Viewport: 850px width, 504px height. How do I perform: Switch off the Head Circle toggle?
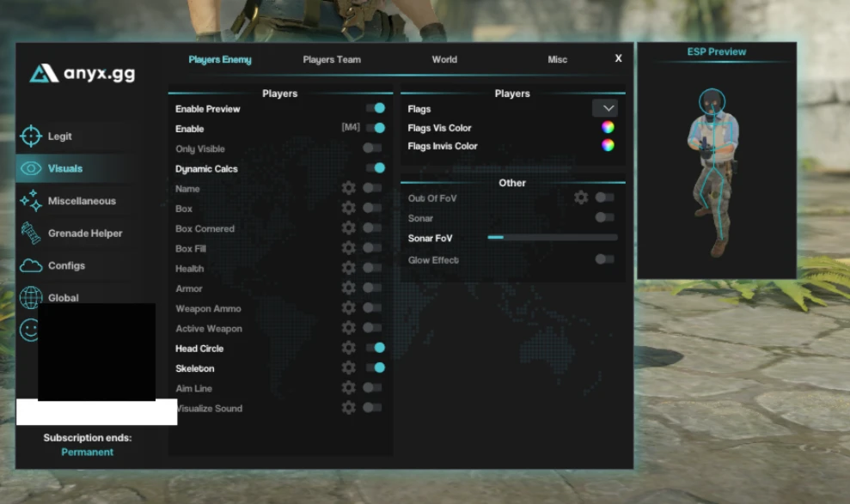tap(375, 348)
